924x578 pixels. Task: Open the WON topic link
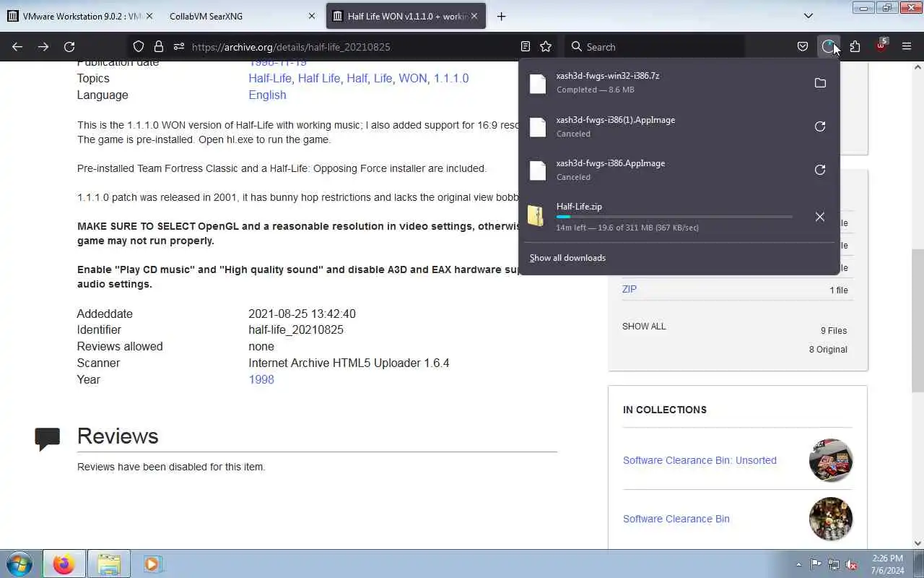pos(413,78)
